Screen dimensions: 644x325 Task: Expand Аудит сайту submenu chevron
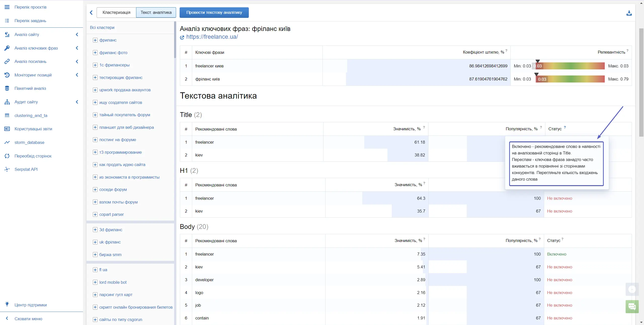(x=77, y=102)
